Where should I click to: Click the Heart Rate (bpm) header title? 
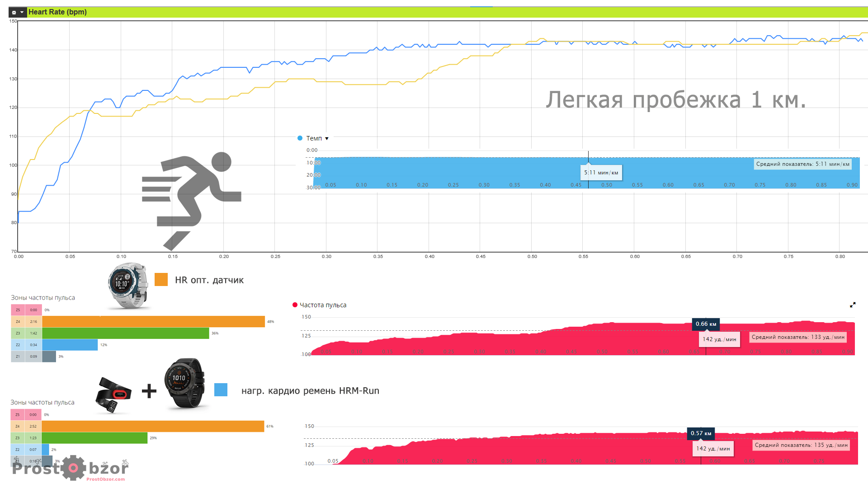[x=57, y=12]
